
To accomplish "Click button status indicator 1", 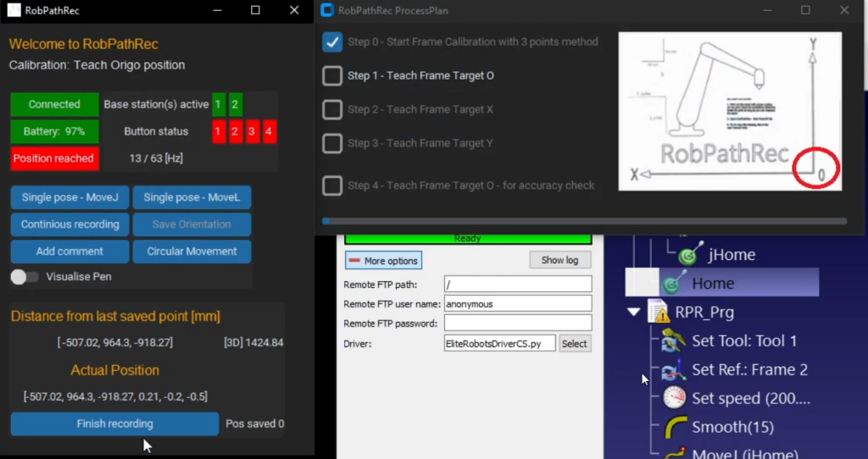I will click(219, 131).
